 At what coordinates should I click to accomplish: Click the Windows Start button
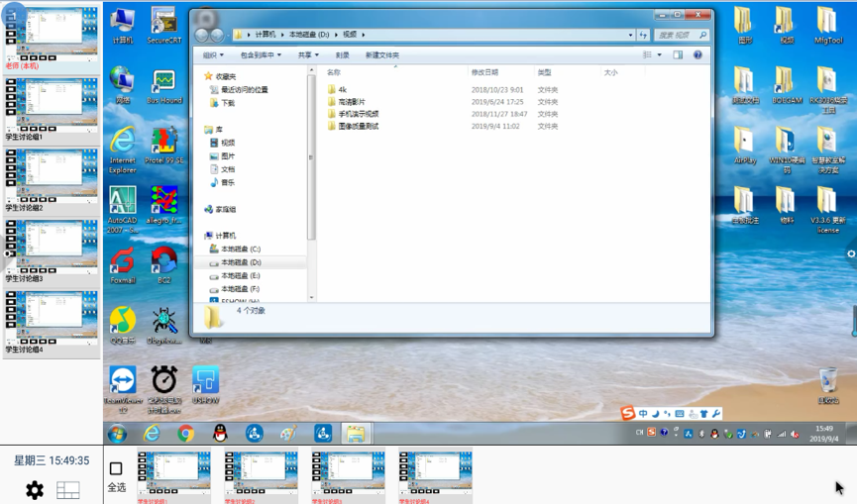click(117, 434)
